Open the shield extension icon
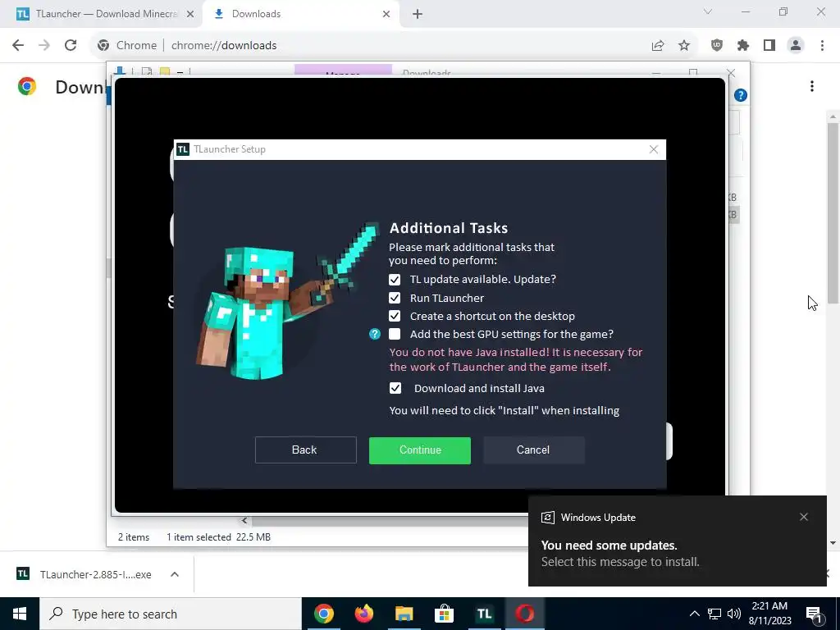Image resolution: width=840 pixels, height=630 pixels. (x=717, y=46)
